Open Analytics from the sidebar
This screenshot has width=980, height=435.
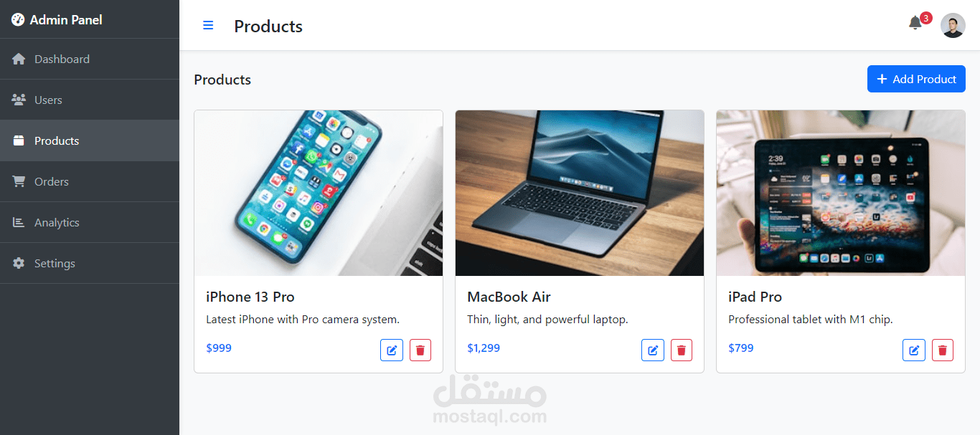pos(90,222)
